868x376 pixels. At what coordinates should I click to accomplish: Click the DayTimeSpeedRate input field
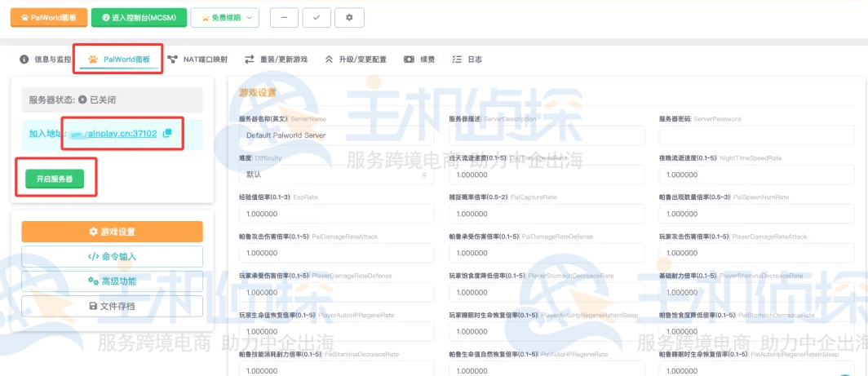(x=547, y=175)
